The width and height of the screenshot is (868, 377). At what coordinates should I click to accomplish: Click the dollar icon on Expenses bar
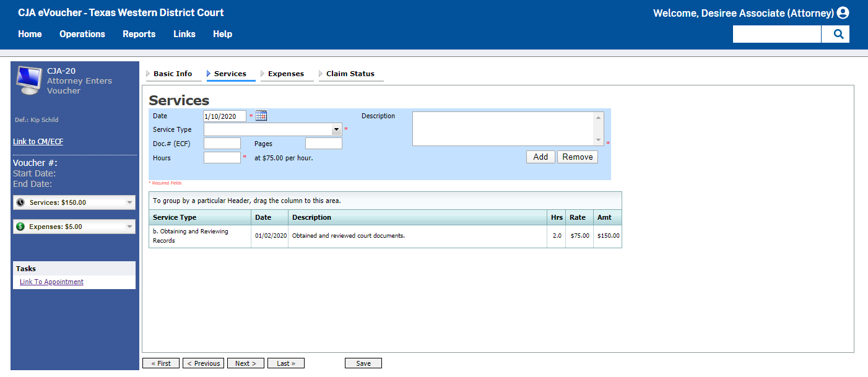coord(19,226)
